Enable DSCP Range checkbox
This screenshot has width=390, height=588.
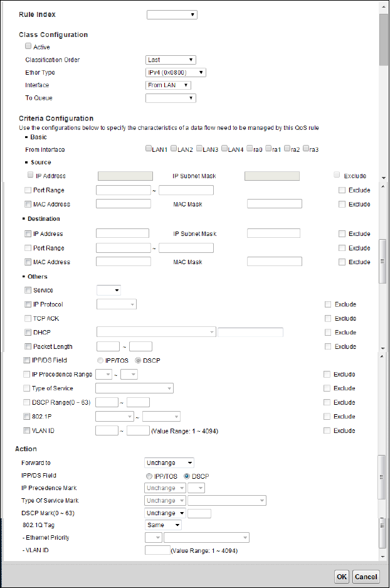[26, 402]
